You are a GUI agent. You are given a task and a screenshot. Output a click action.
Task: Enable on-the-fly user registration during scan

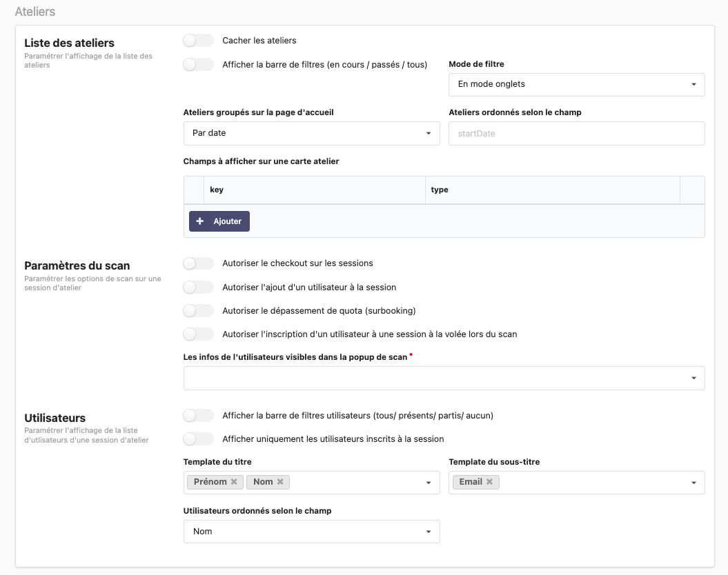[199, 334]
